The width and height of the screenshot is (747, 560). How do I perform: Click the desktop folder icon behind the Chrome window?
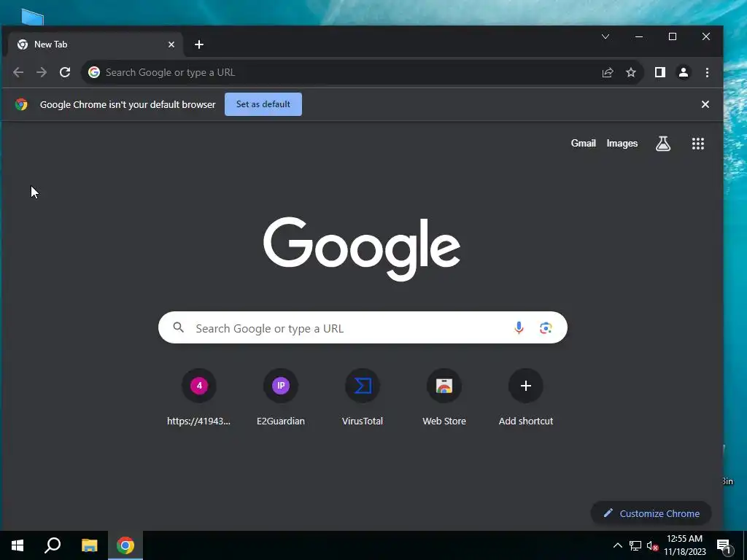point(32,17)
